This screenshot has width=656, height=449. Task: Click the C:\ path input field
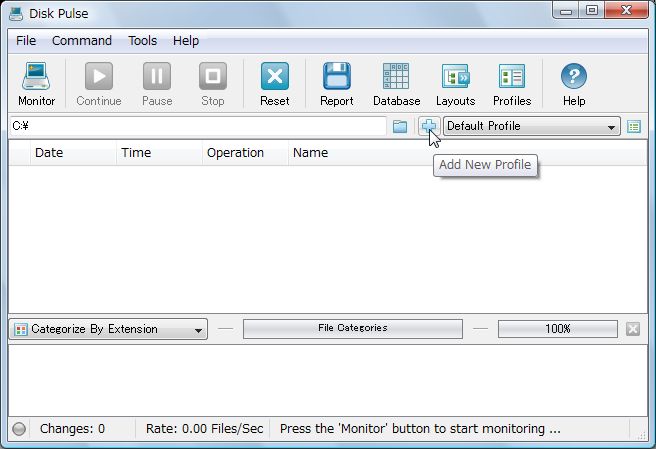[198, 126]
